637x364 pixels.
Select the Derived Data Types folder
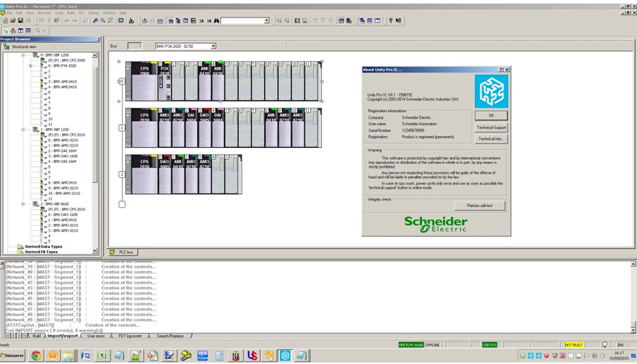[44, 246]
